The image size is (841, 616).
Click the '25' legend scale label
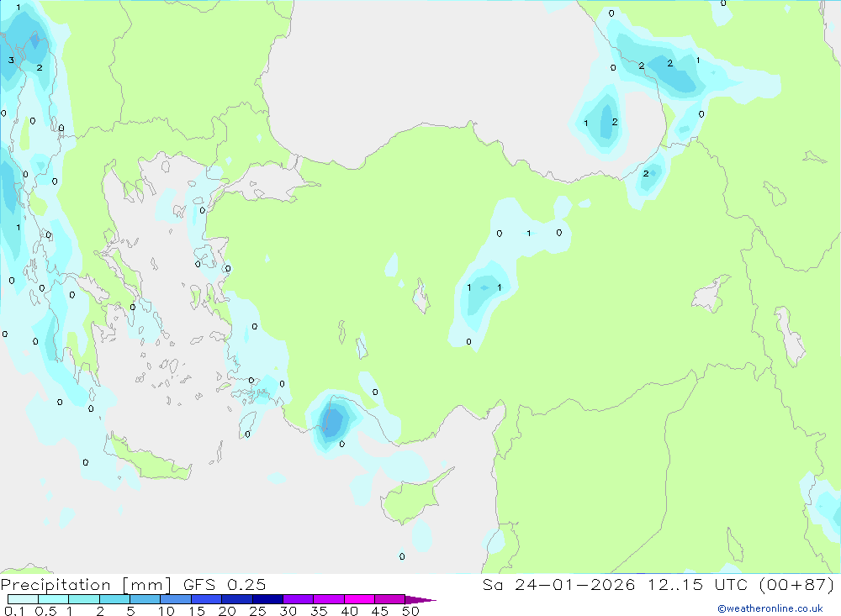258,611
